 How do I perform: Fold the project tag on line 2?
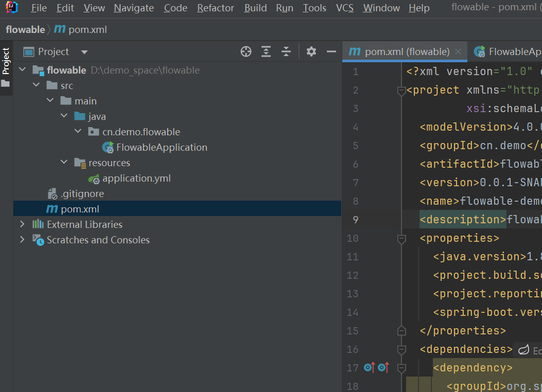[401, 91]
